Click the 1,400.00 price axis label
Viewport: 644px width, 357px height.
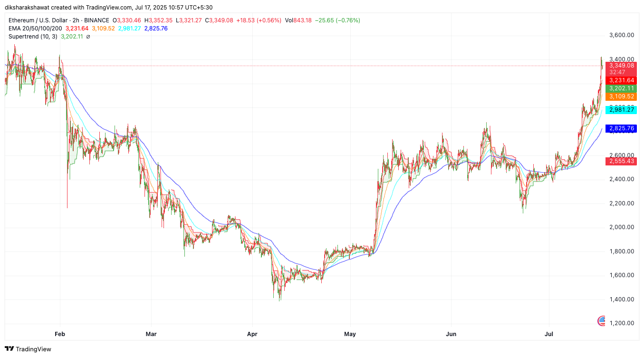622,299
